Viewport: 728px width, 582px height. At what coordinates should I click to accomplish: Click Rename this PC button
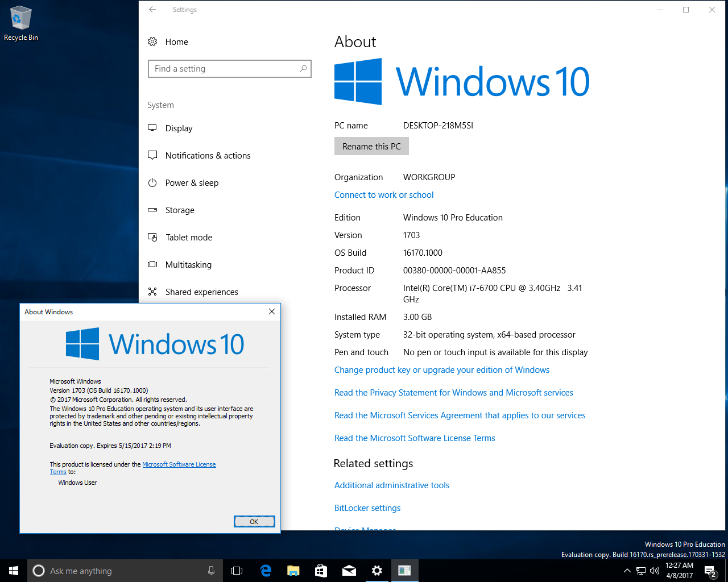pos(371,147)
